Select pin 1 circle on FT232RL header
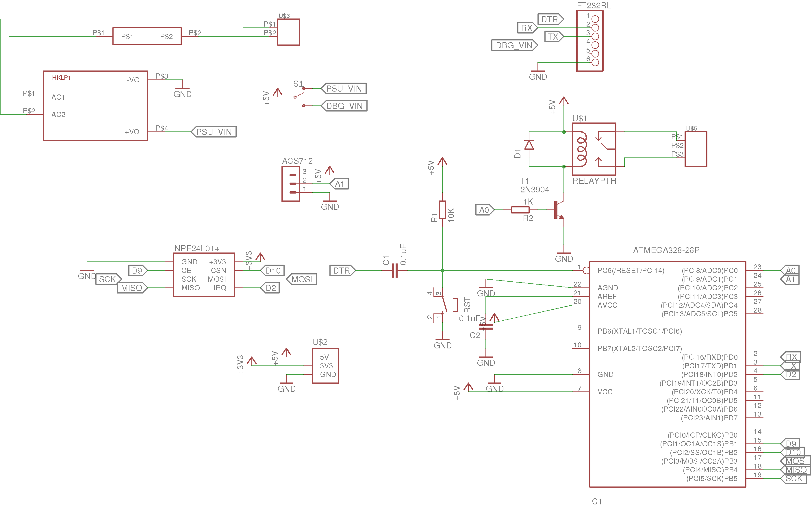 [595, 19]
